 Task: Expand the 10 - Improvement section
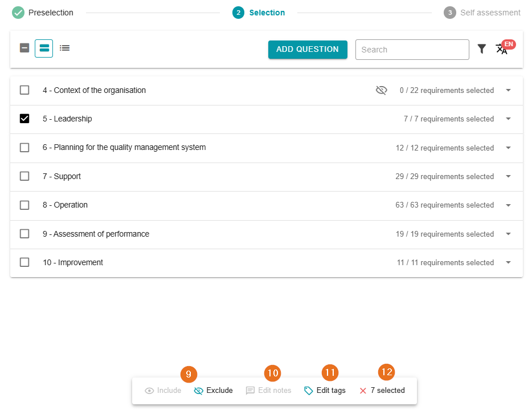click(x=509, y=262)
